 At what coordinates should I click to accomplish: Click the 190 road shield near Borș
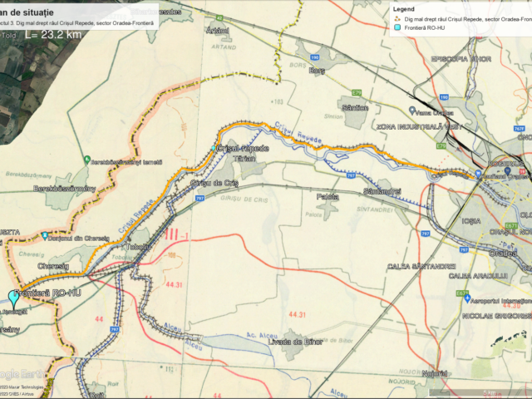[x=315, y=57]
